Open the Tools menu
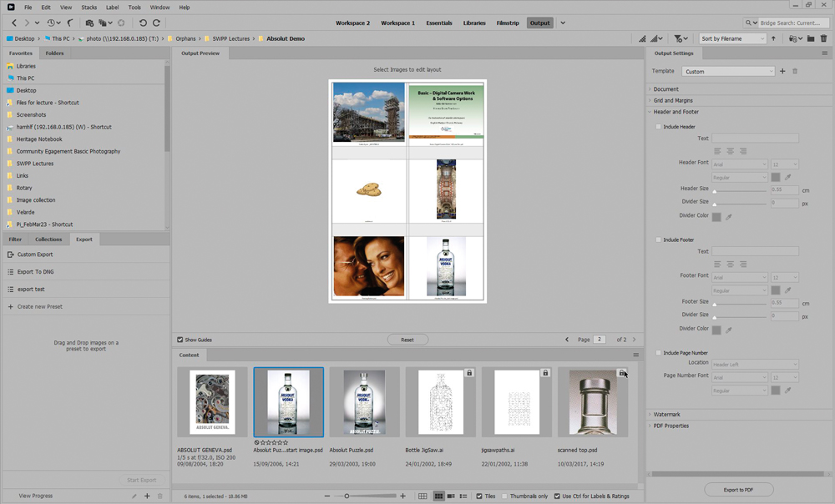Viewport: 835px width, 504px height. click(134, 8)
